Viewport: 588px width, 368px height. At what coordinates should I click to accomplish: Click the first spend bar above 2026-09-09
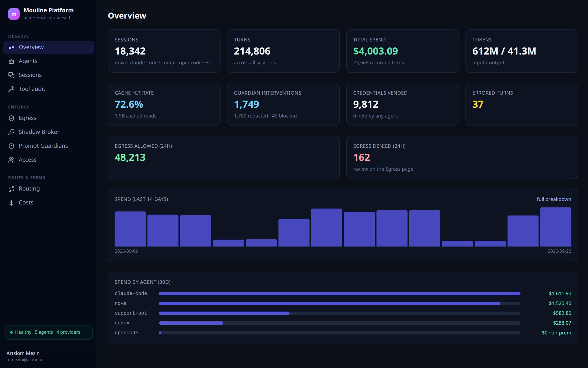point(130,229)
